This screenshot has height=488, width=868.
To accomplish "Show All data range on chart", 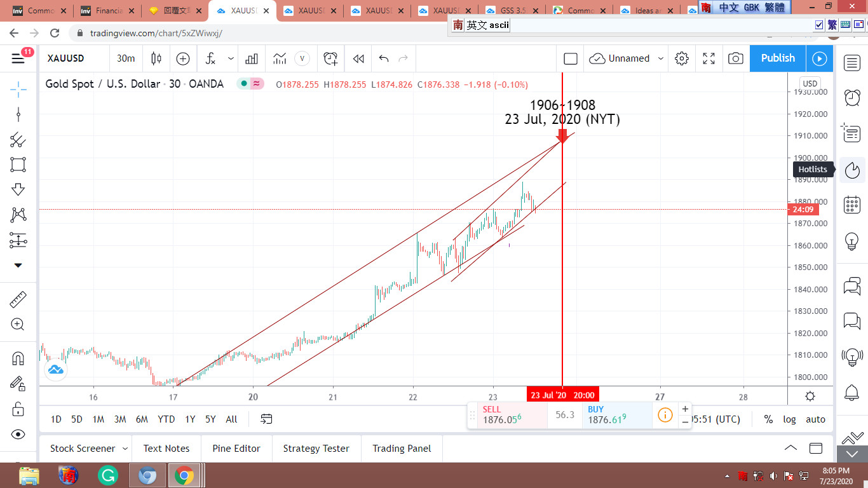I will 231,419.
